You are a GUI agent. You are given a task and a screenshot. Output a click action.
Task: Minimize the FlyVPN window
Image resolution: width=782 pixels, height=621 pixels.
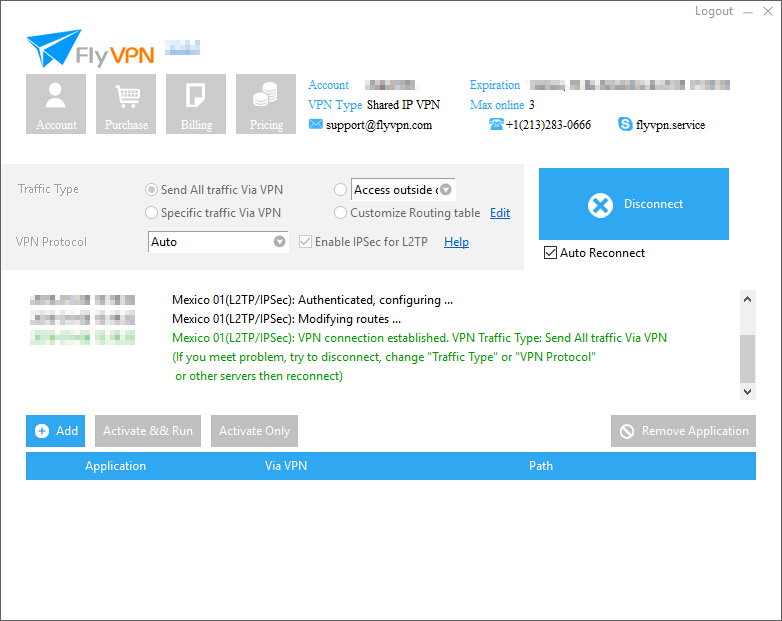(748, 12)
